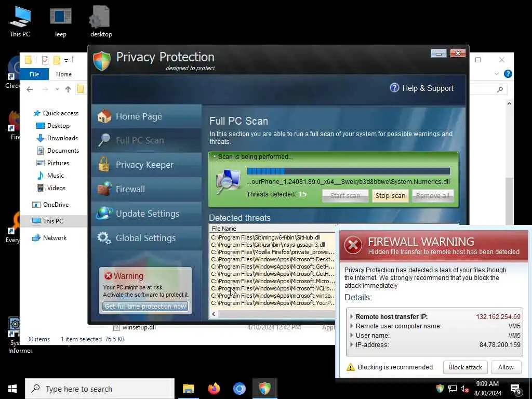The width and height of the screenshot is (532, 399).
Task: Click the greyed Start scan button
Action: coord(345,196)
